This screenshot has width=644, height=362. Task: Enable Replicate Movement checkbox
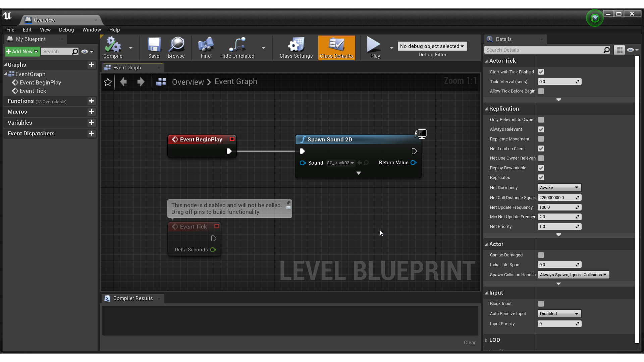541,139
